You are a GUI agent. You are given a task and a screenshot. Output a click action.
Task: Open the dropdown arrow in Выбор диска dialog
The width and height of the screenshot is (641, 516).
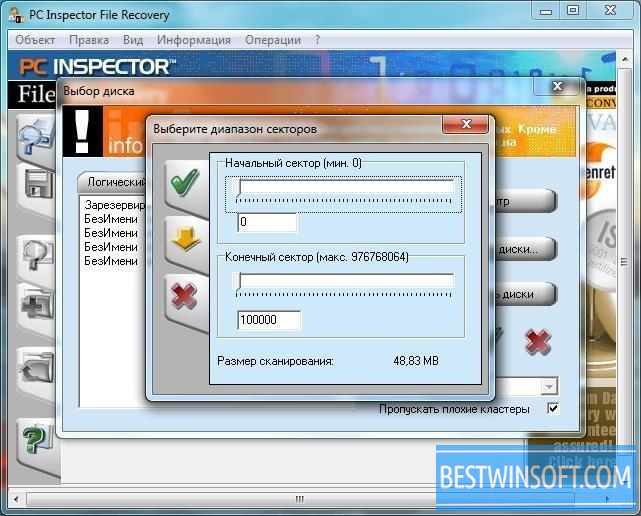[x=549, y=386]
